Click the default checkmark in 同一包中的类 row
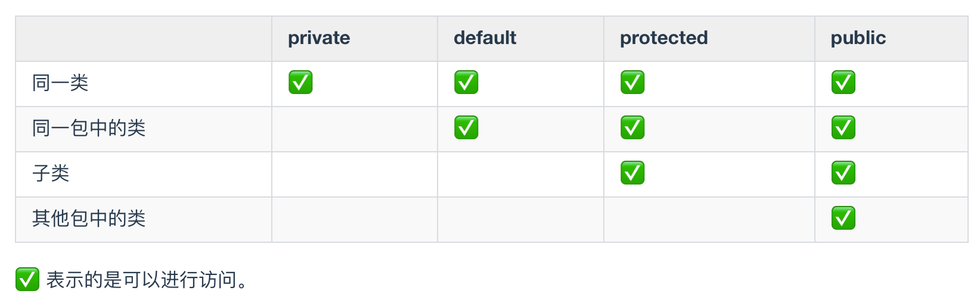The width and height of the screenshot is (980, 300). click(466, 128)
